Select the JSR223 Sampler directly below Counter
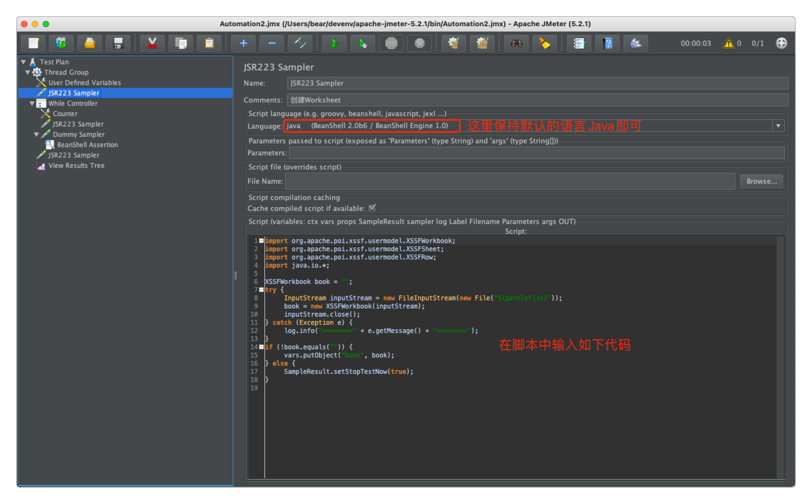 (x=78, y=124)
